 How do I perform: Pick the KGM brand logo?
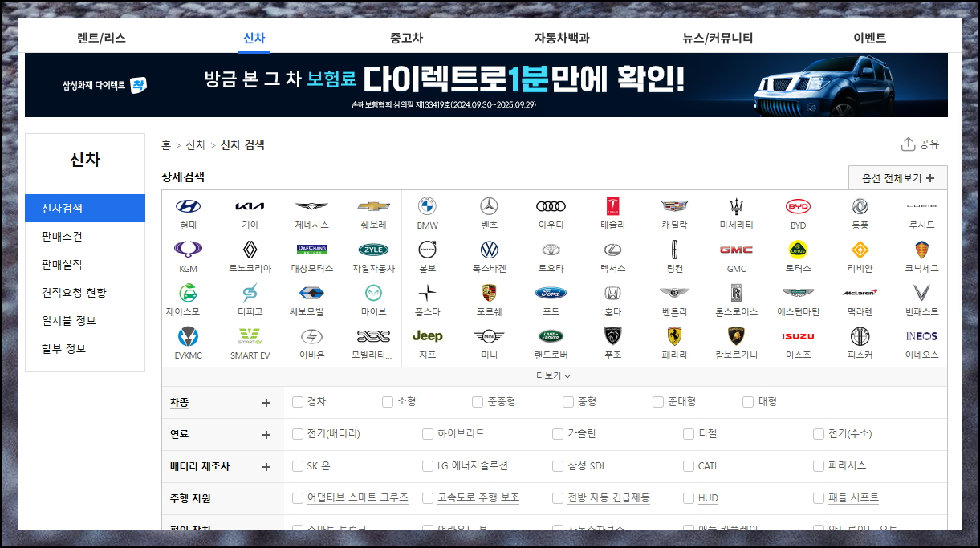coord(189,250)
